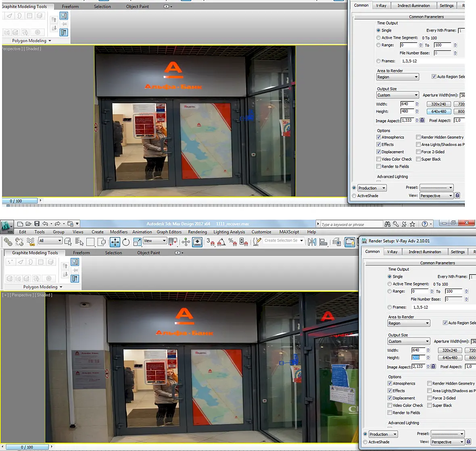Open the MAXScript menu
Image resolution: width=476 pixels, height=451 pixels.
[x=289, y=232]
